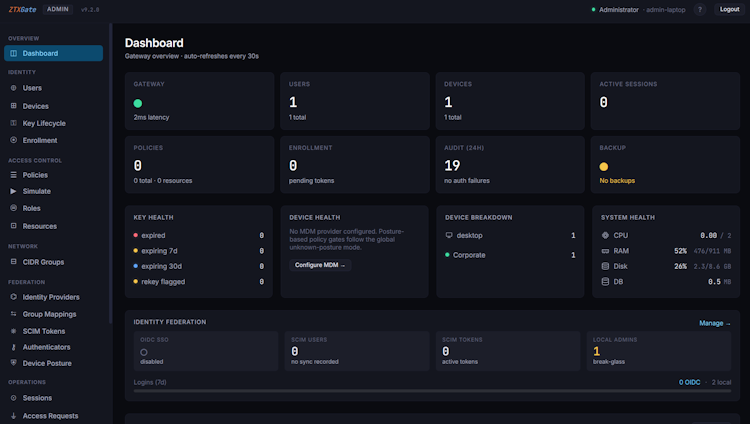Click the CIDR Groups icon

(x=13, y=262)
